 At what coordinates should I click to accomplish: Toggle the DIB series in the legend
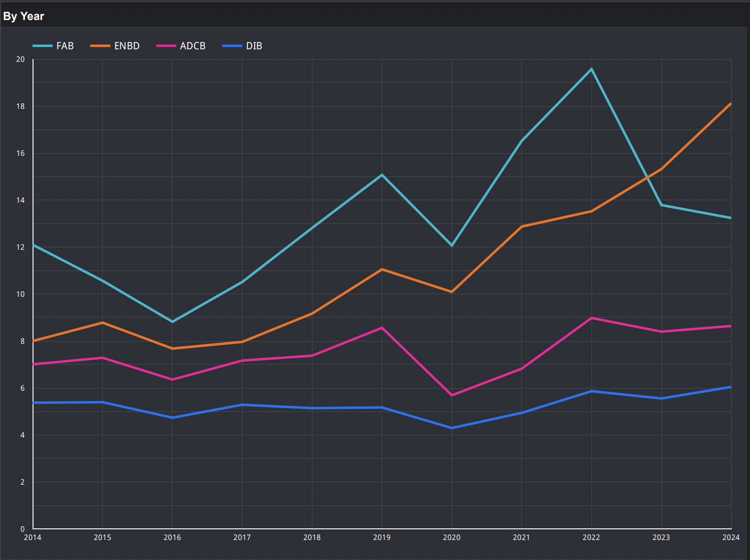coord(242,46)
